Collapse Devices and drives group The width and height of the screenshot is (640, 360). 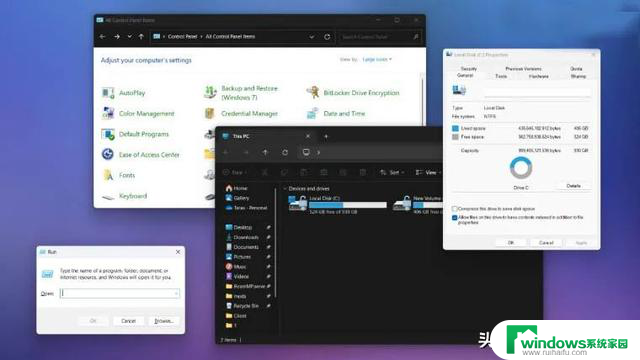click(x=284, y=189)
